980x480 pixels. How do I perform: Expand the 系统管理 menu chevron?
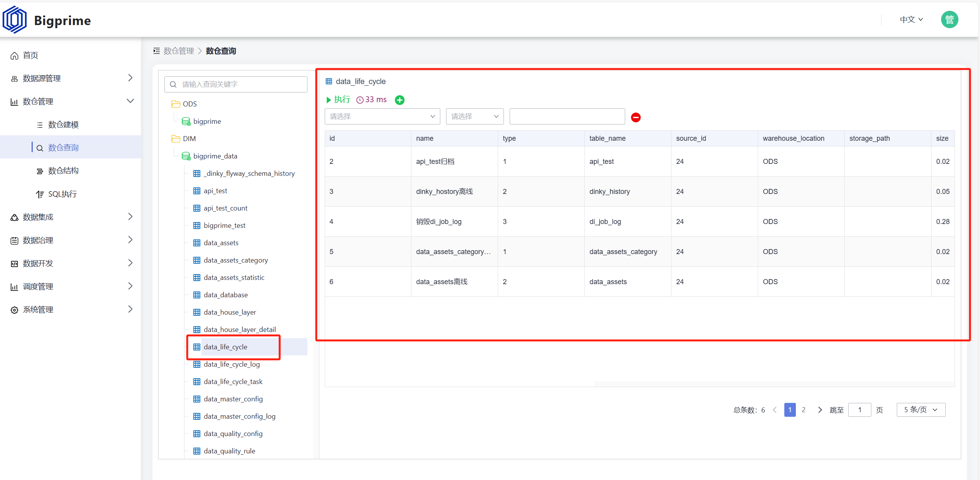[x=130, y=309]
